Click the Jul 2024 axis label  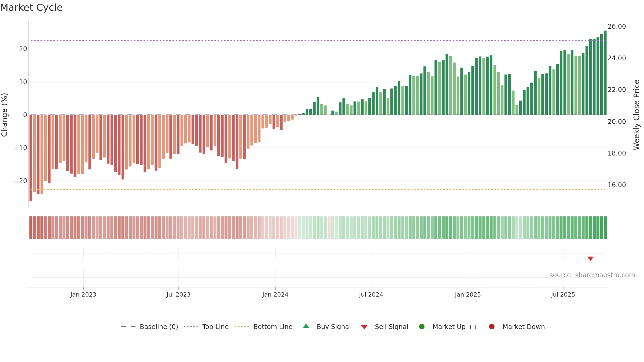tap(371, 294)
